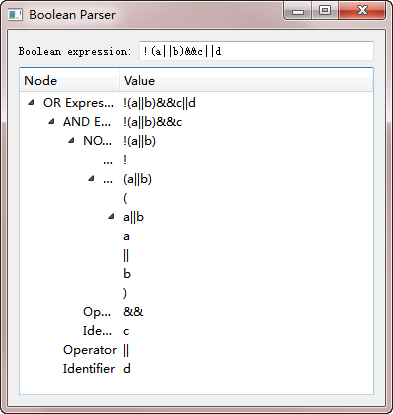This screenshot has width=393, height=414.
Task: Select the Ide... row with value c
Action: pyautogui.click(x=196, y=331)
